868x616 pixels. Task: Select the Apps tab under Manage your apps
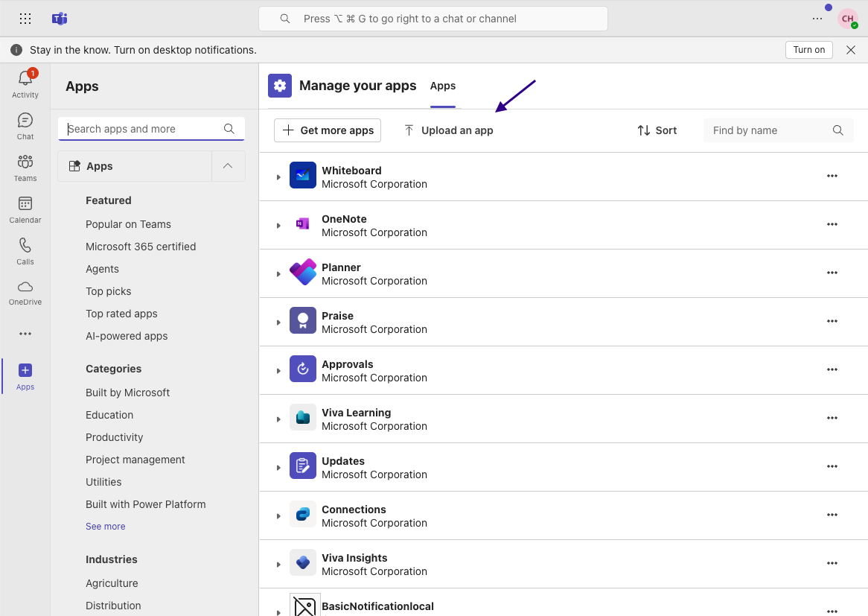point(443,86)
